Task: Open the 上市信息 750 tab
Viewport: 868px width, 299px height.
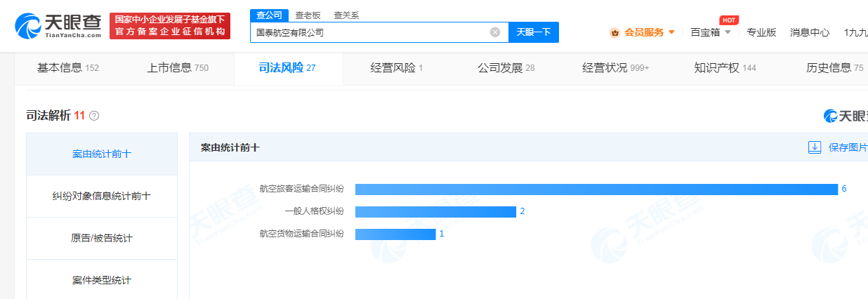Action: 178,68
